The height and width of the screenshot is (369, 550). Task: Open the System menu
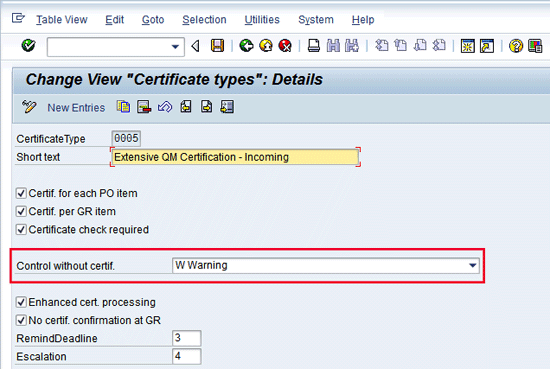(x=316, y=20)
